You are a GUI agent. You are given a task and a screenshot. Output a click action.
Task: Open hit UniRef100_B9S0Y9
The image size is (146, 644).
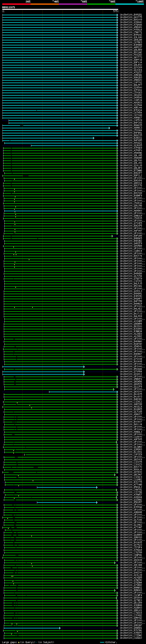[x=131, y=20]
